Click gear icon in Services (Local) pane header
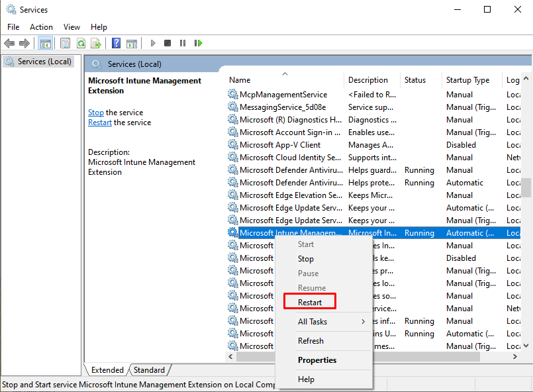Image resolution: width=533 pixels, height=392 pixels. coord(97,64)
